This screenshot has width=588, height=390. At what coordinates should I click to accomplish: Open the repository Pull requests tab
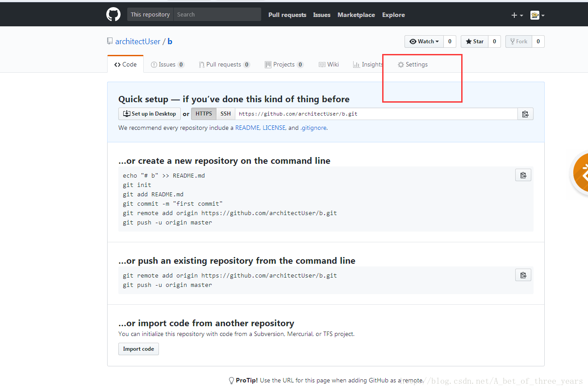click(224, 64)
